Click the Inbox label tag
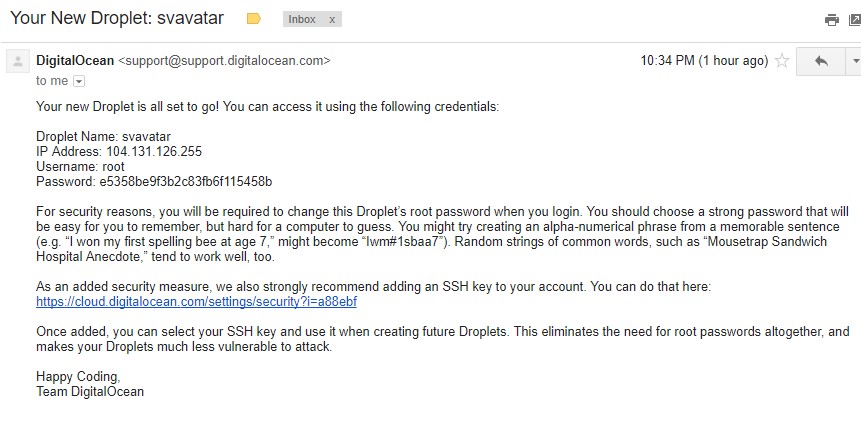Image resolution: width=861 pixels, height=423 pixels. coord(302,19)
